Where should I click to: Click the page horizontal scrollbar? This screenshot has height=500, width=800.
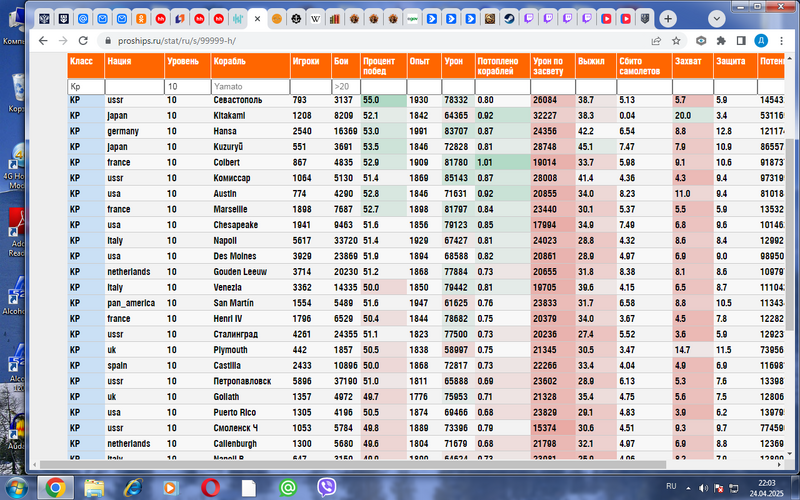(x=353, y=465)
